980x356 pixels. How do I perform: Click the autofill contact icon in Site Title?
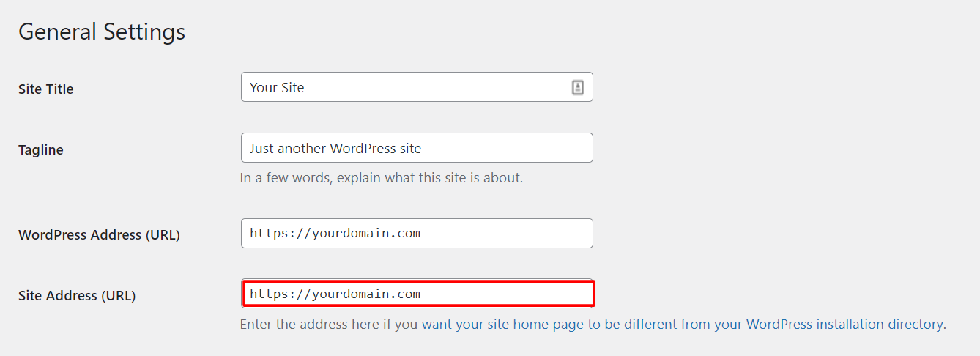577,87
